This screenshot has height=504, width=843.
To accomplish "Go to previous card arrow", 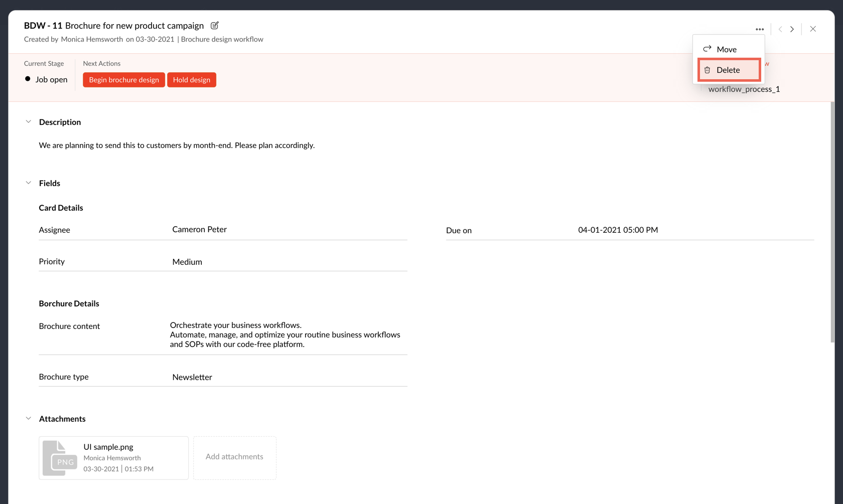I will coord(780,29).
